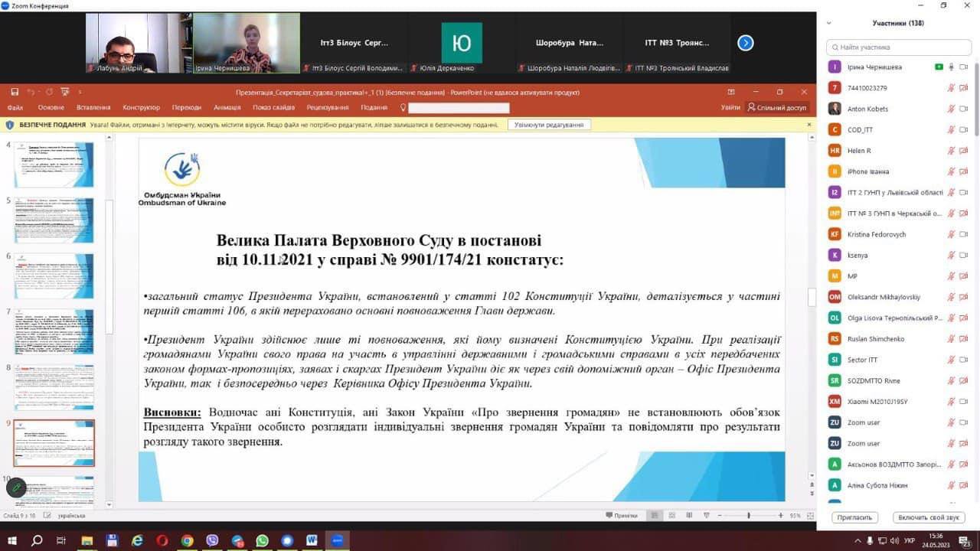Viewport: 980px width, 551px height.
Task: Adjust the zoom slider in status bar
Action: [x=749, y=515]
